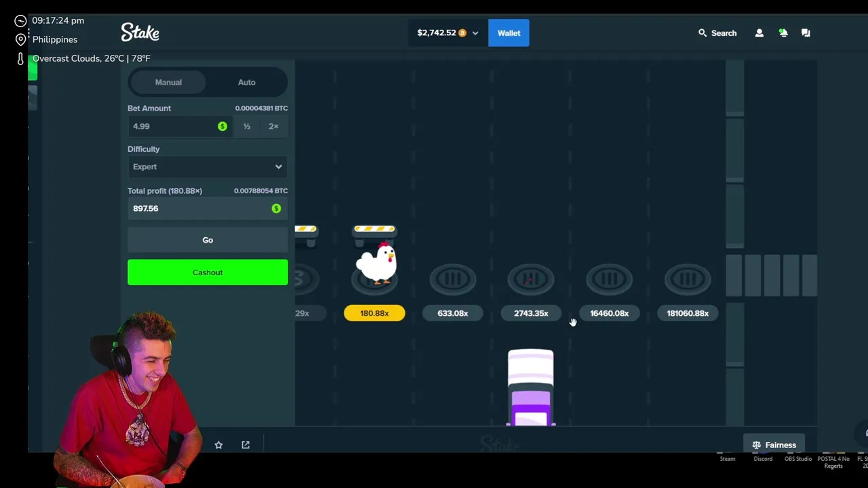Click the bitcoin currency icon beside balance

pyautogui.click(x=462, y=33)
